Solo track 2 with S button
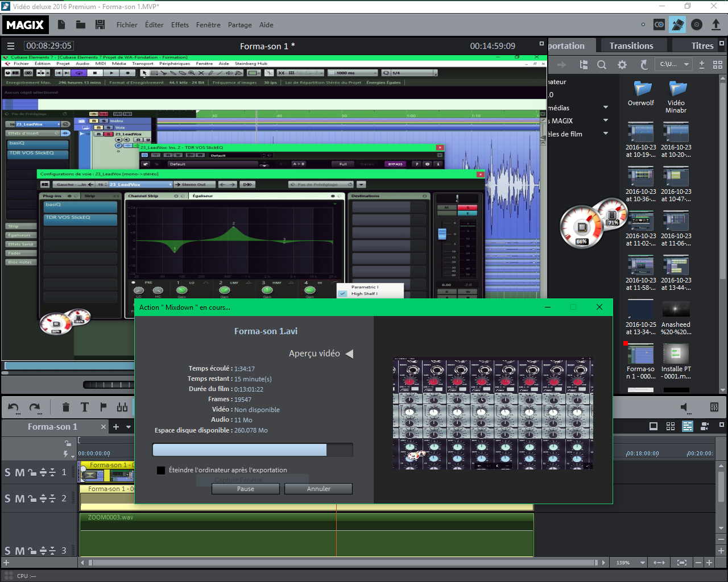Viewport: 728px width, 582px height. pyautogui.click(x=7, y=498)
